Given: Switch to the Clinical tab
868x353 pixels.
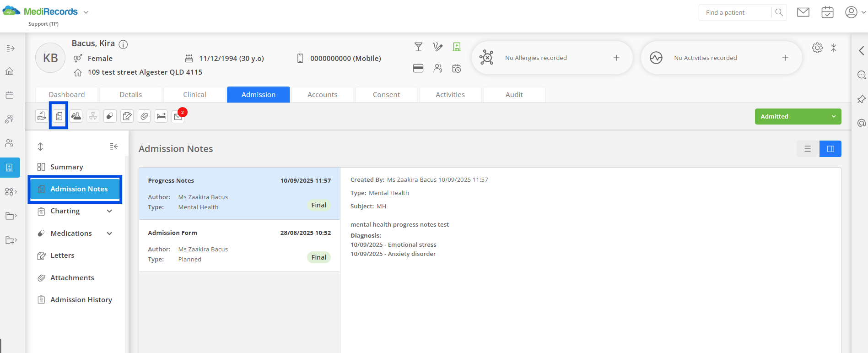Looking at the screenshot, I should coord(195,95).
